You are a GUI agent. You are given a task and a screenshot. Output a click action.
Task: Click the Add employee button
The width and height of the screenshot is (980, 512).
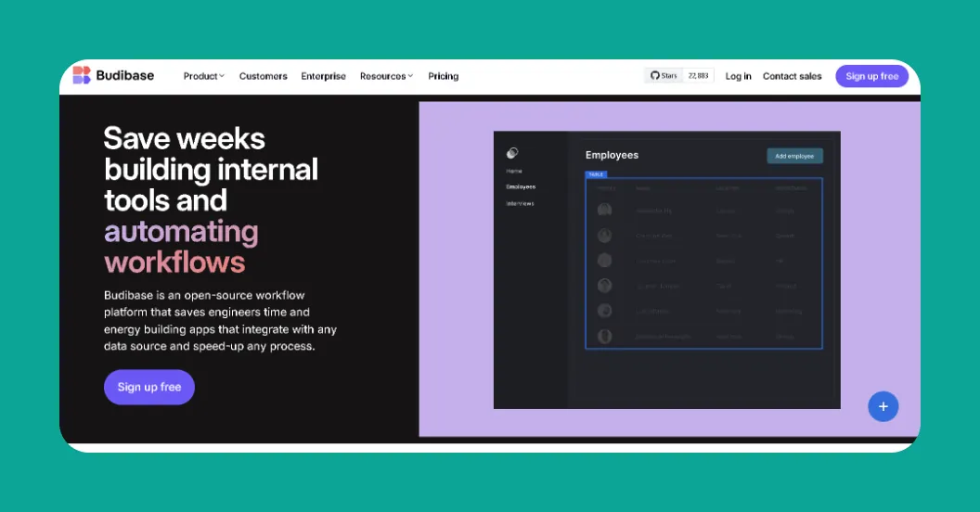(x=794, y=156)
